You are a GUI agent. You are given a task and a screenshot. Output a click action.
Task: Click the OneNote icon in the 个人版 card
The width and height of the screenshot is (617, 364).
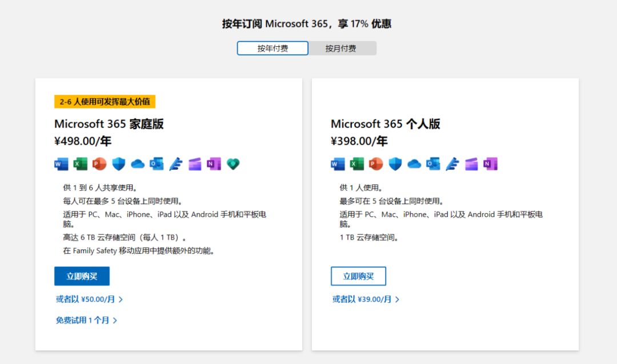point(491,163)
